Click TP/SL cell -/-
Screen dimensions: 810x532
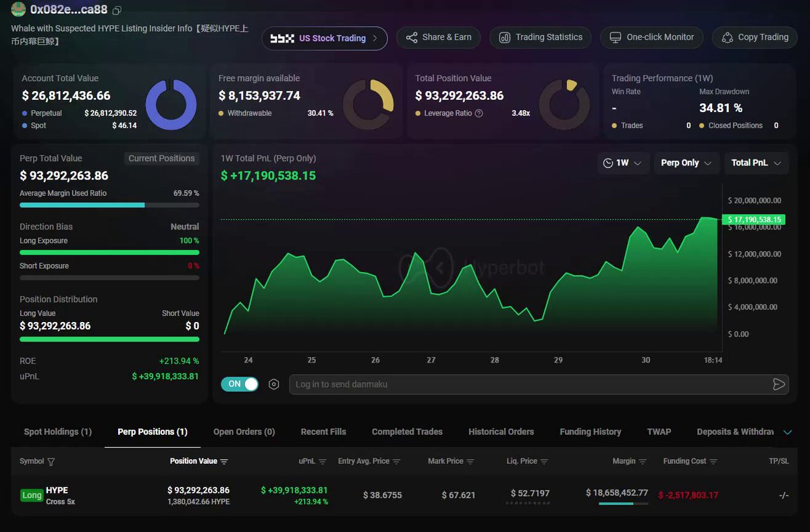tap(784, 496)
